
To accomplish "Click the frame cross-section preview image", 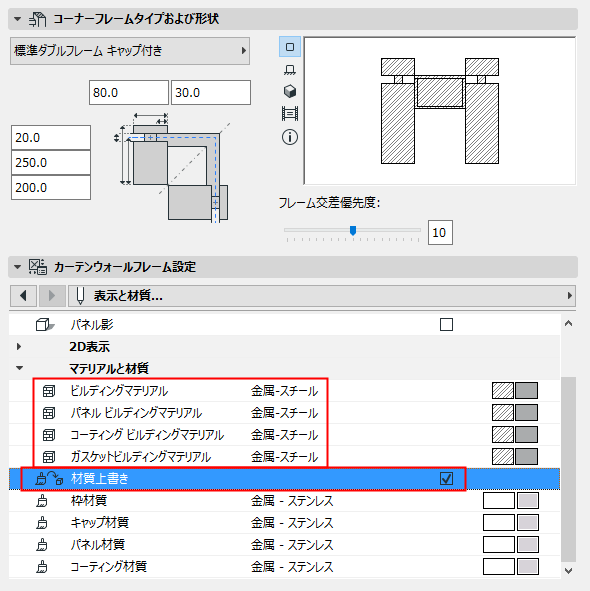I will [440, 111].
